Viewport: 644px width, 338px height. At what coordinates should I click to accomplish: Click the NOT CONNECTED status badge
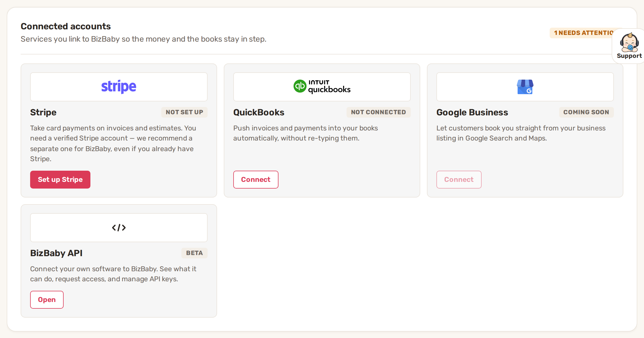pyautogui.click(x=379, y=112)
